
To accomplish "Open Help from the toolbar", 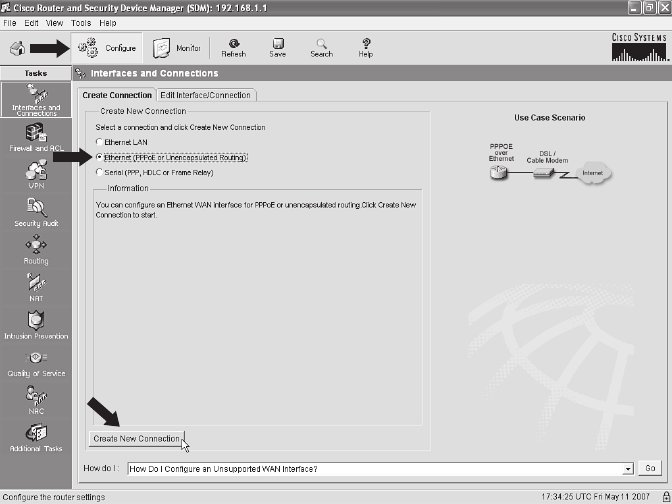I will click(366, 48).
